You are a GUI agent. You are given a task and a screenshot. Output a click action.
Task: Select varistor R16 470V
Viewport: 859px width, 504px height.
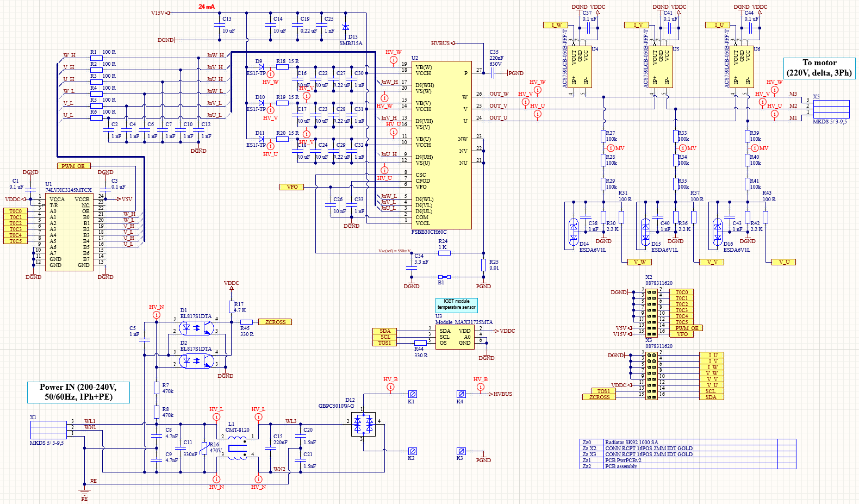[x=204, y=448]
